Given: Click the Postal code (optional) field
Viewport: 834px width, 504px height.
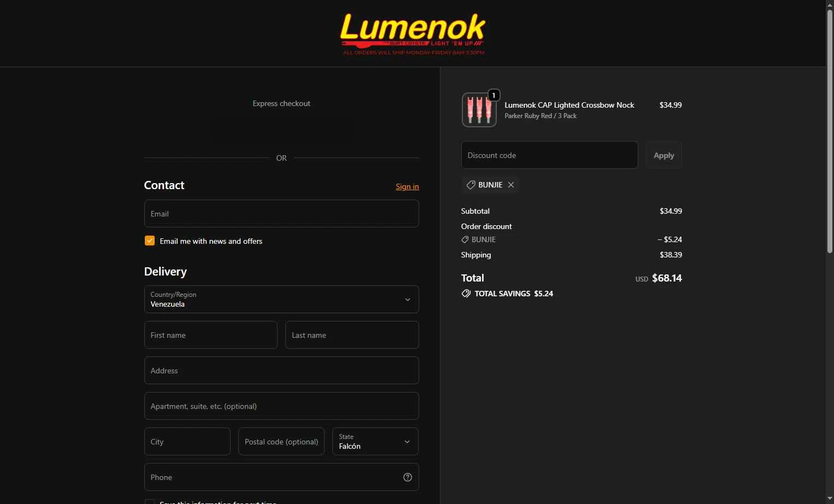Looking at the screenshot, I should click(x=281, y=441).
